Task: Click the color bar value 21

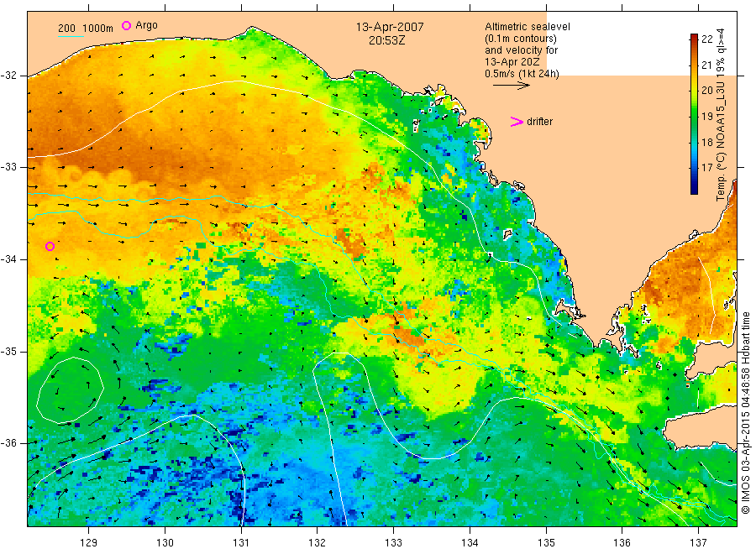Action: [706, 65]
